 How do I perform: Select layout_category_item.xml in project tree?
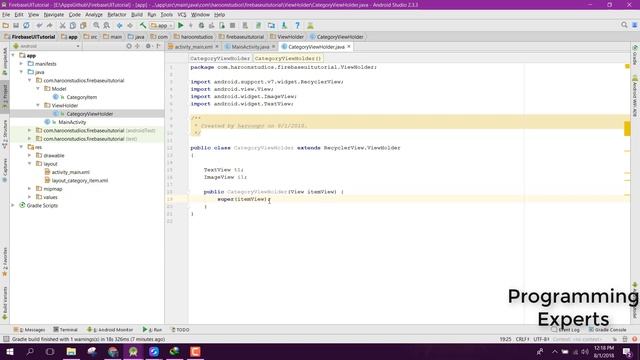pyautogui.click(x=80, y=180)
